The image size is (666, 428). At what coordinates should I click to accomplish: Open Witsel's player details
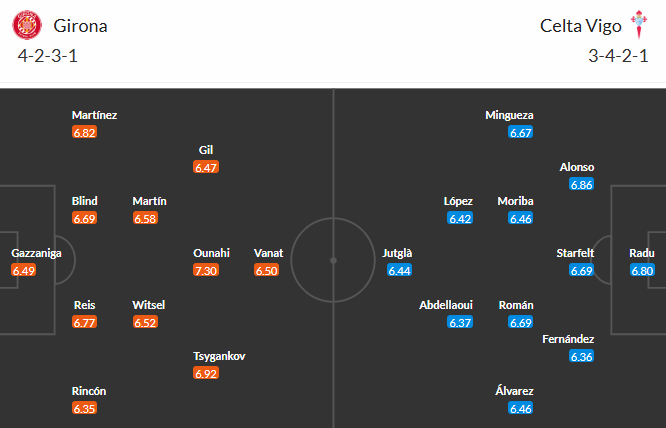[149, 305]
